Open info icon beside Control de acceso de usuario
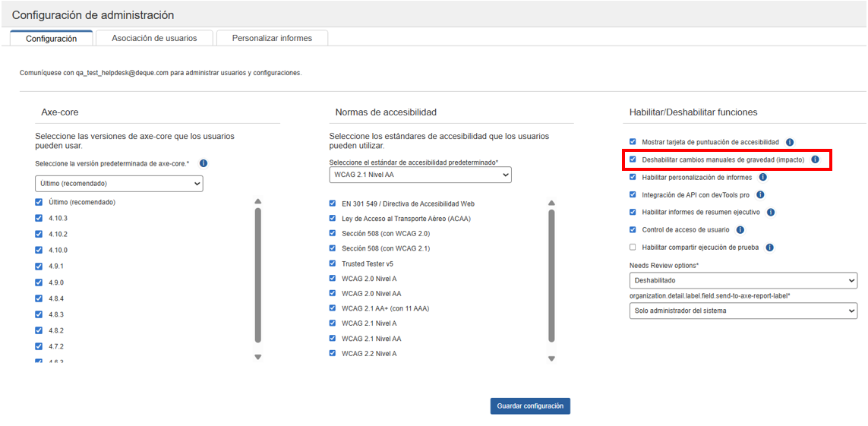 pos(740,229)
